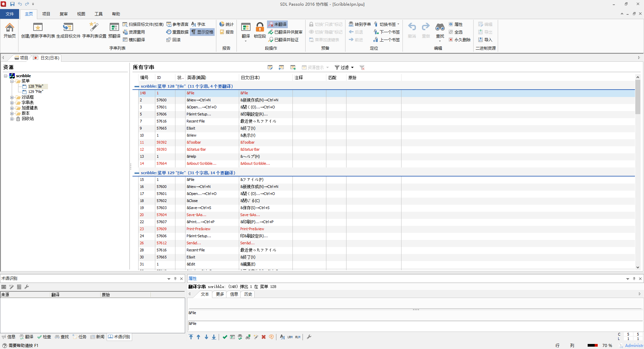Expand the 对话框 tree node

[x=12, y=97]
